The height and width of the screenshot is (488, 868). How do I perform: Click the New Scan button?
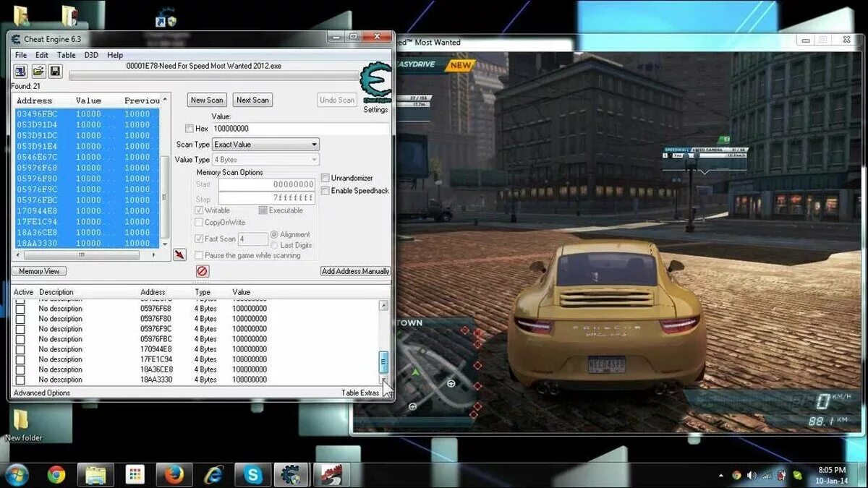(207, 100)
